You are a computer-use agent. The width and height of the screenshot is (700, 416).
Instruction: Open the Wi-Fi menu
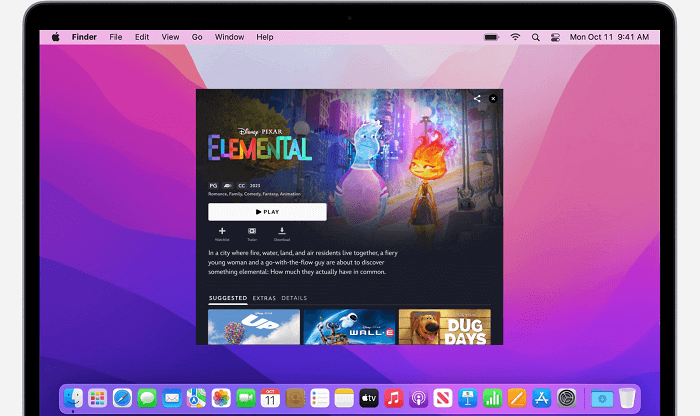pyautogui.click(x=515, y=37)
